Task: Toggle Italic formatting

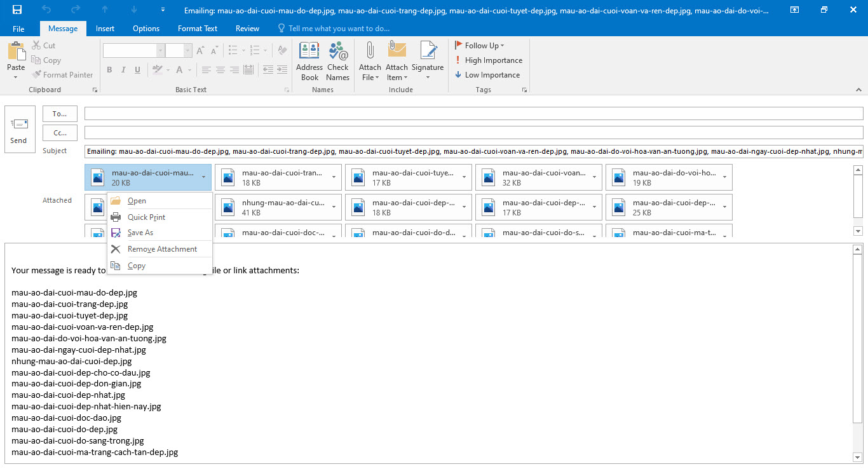Action: coord(123,70)
